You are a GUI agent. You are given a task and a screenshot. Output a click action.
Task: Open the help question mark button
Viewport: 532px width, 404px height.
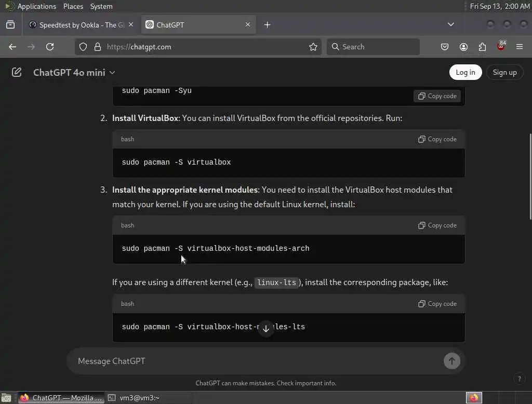[x=519, y=379]
